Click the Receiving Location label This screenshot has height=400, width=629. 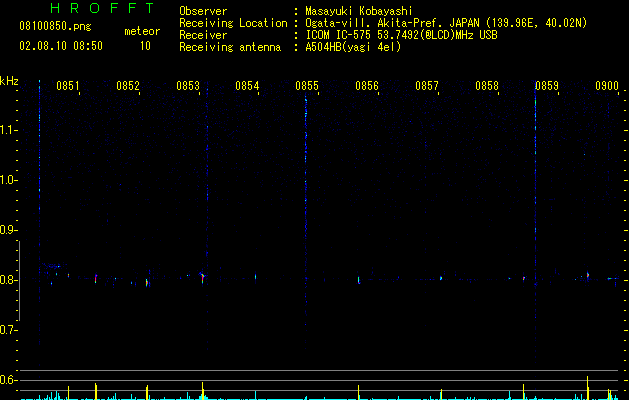point(233,23)
